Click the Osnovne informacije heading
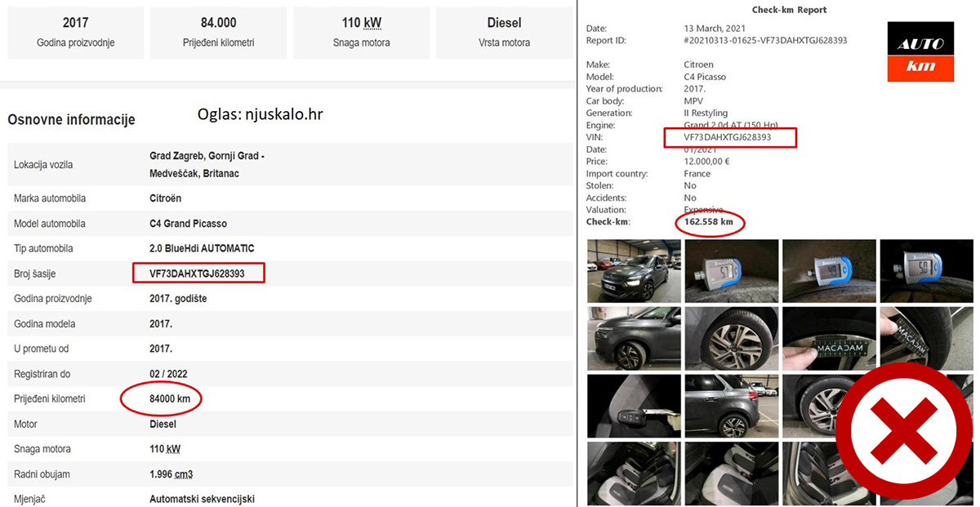 point(71,120)
